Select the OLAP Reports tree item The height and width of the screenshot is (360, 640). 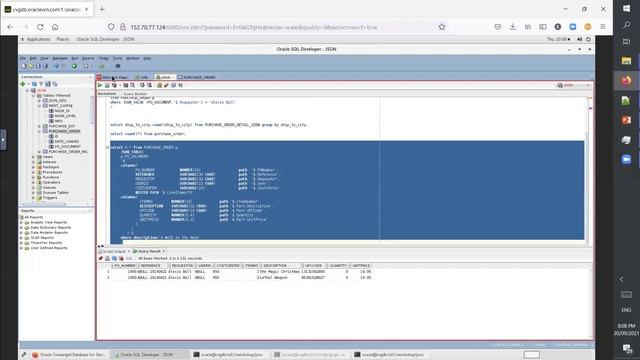click(42, 238)
